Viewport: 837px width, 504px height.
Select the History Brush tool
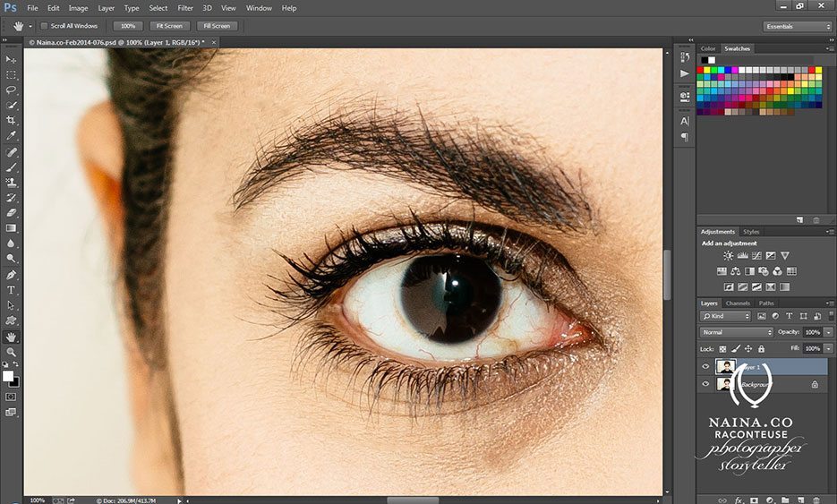pos(11,198)
